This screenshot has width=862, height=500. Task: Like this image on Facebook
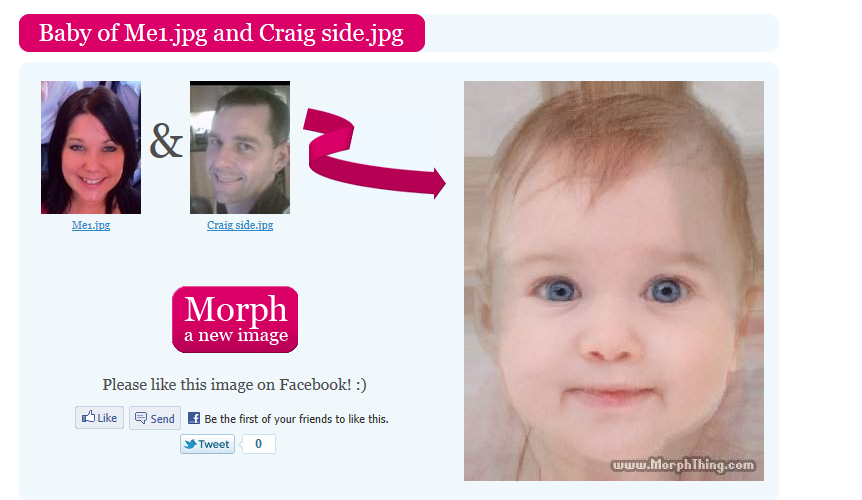pyautogui.click(x=100, y=418)
